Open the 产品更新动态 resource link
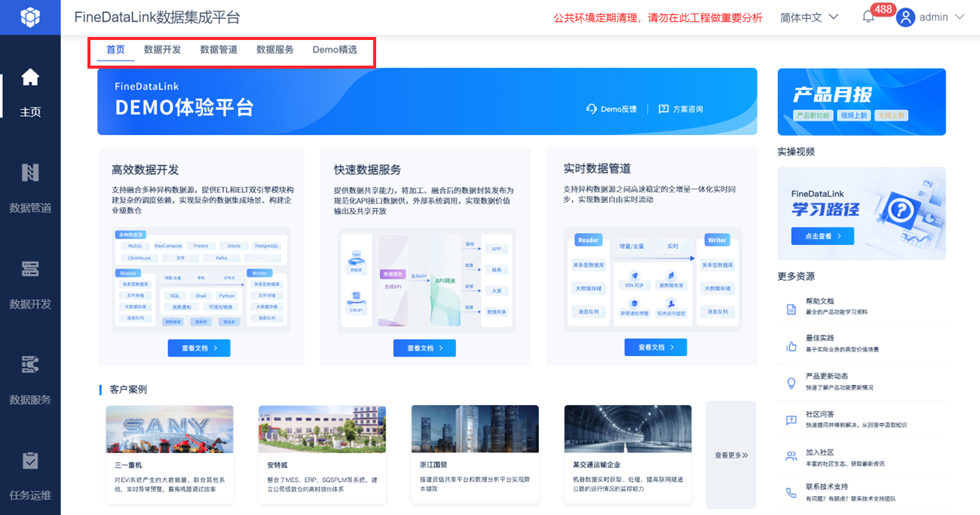The image size is (980, 515). (862, 383)
